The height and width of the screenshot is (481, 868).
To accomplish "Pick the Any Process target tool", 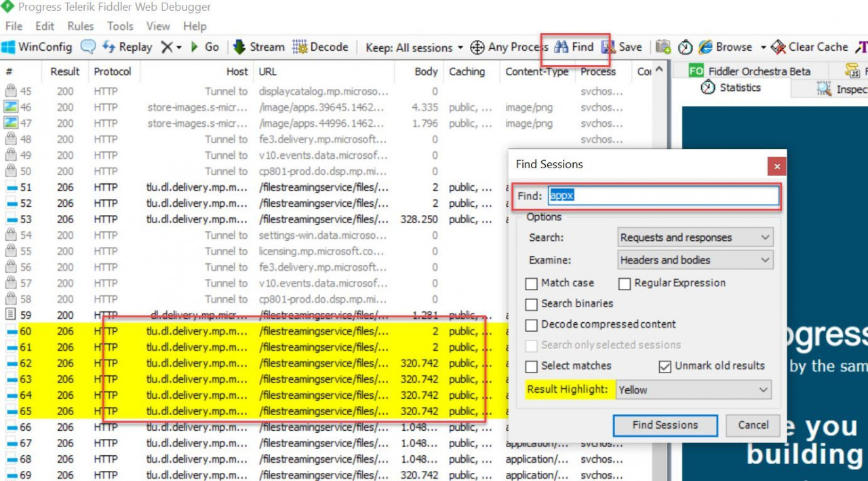I will pyautogui.click(x=509, y=47).
